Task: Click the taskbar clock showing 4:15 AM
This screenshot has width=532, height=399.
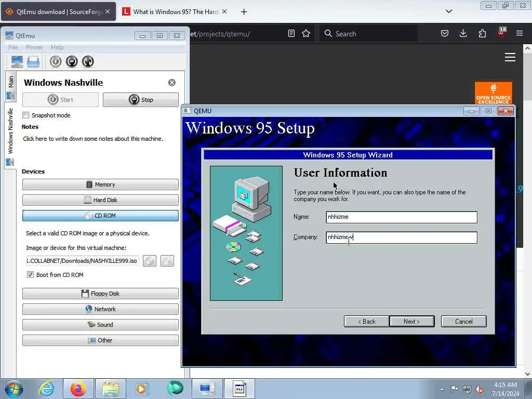Action: (506, 389)
